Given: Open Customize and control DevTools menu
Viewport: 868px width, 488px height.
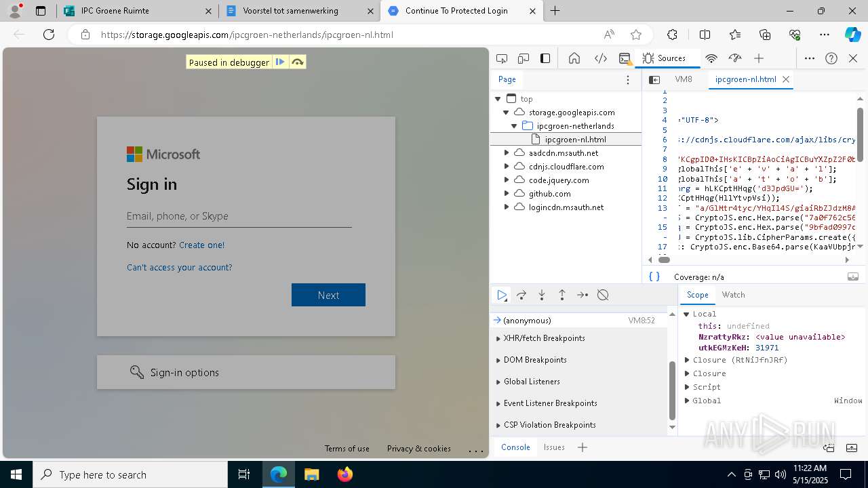Looking at the screenshot, I should click(810, 58).
